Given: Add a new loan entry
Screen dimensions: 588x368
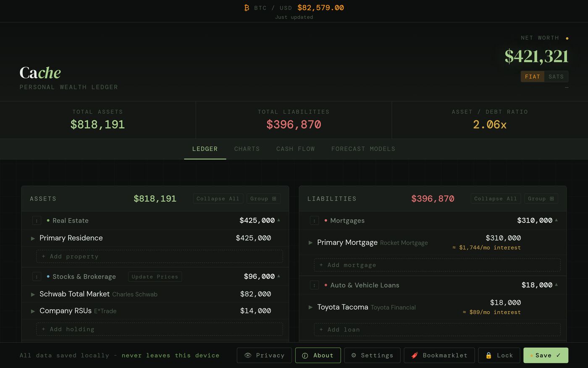Looking at the screenshot, I should click(x=437, y=330).
